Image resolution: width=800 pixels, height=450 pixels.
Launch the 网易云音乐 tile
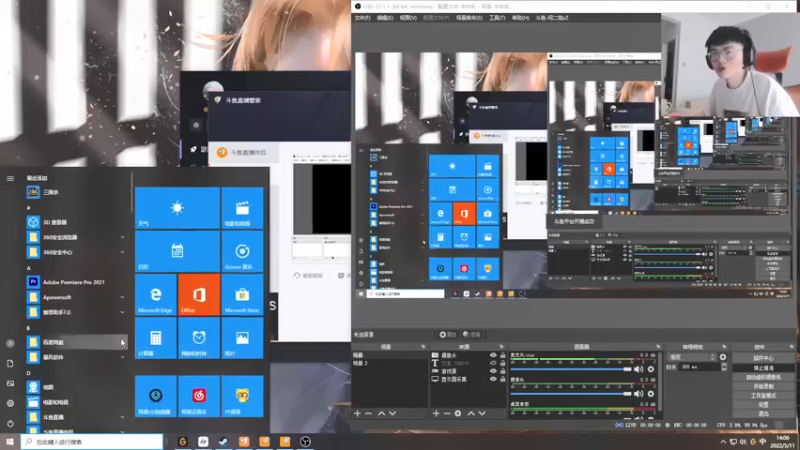tap(199, 396)
